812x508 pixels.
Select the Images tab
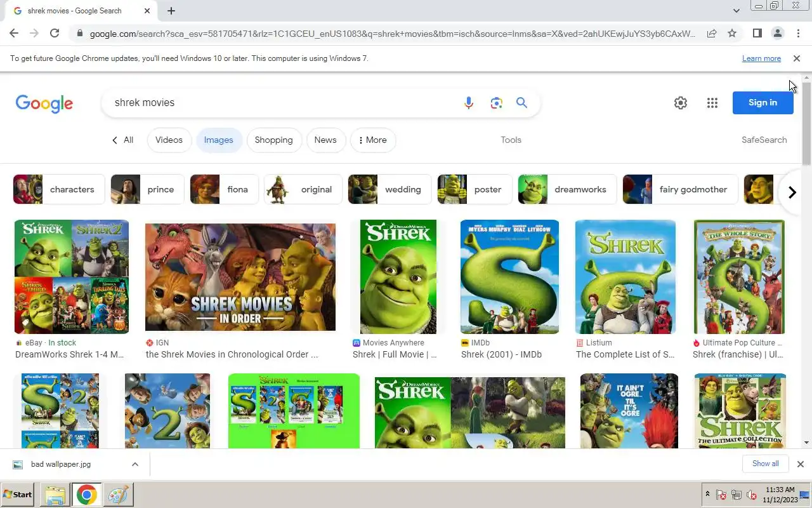(218, 140)
